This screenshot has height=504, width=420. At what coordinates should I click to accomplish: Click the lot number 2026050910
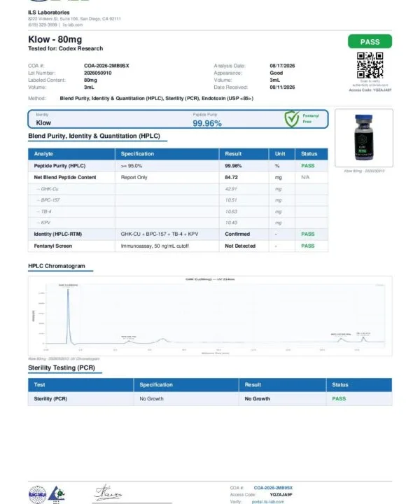click(98, 73)
